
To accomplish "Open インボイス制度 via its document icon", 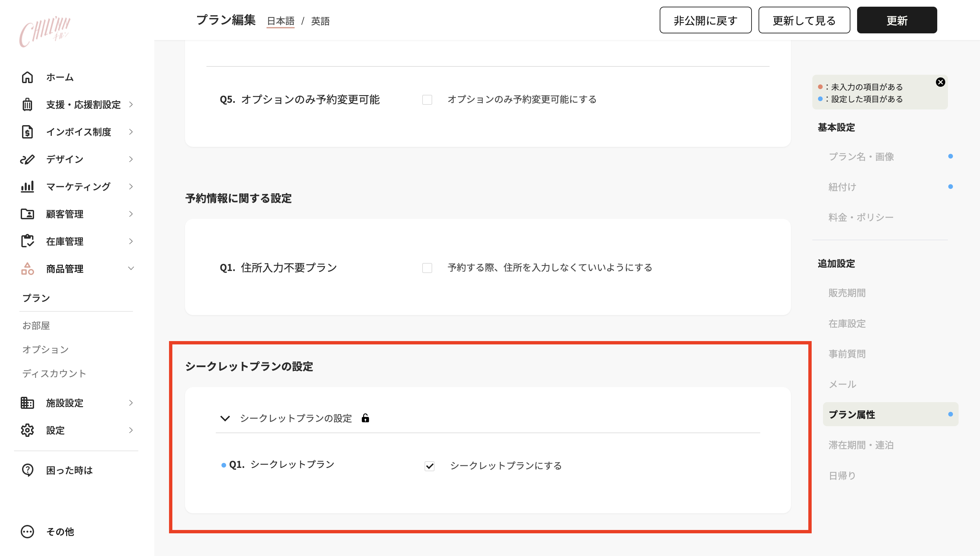I will pyautogui.click(x=27, y=132).
